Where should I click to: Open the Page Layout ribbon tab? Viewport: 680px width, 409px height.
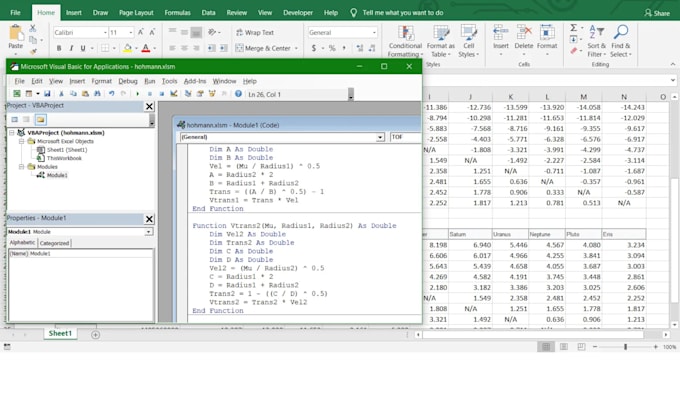136,13
